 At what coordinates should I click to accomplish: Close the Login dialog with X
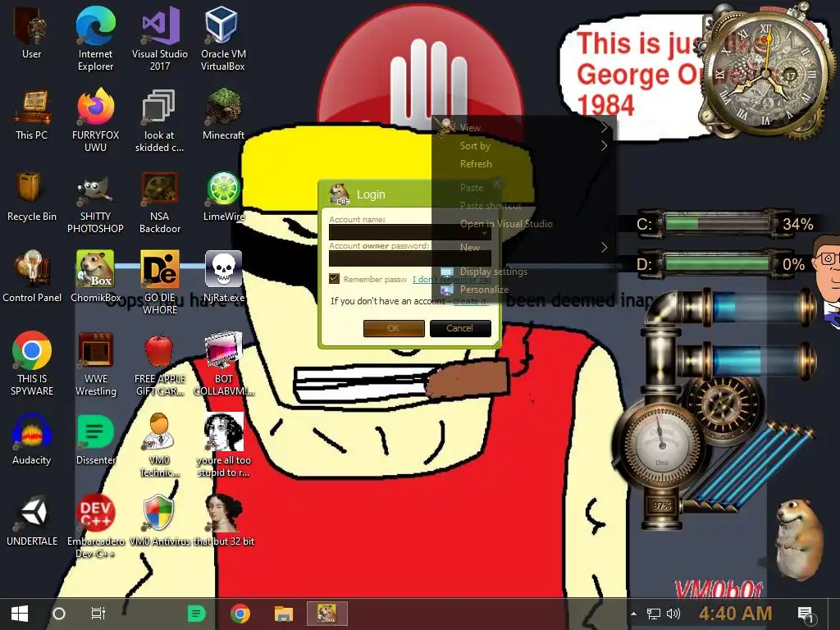[x=496, y=183]
